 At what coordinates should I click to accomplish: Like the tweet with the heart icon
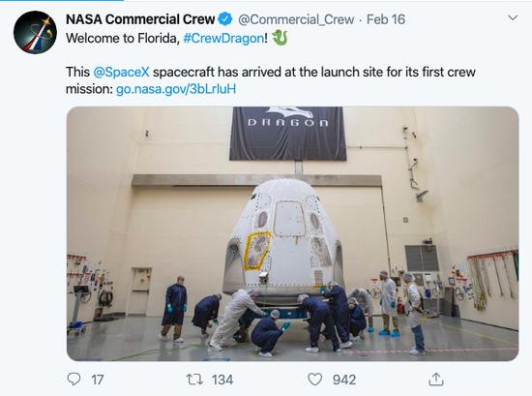314,380
